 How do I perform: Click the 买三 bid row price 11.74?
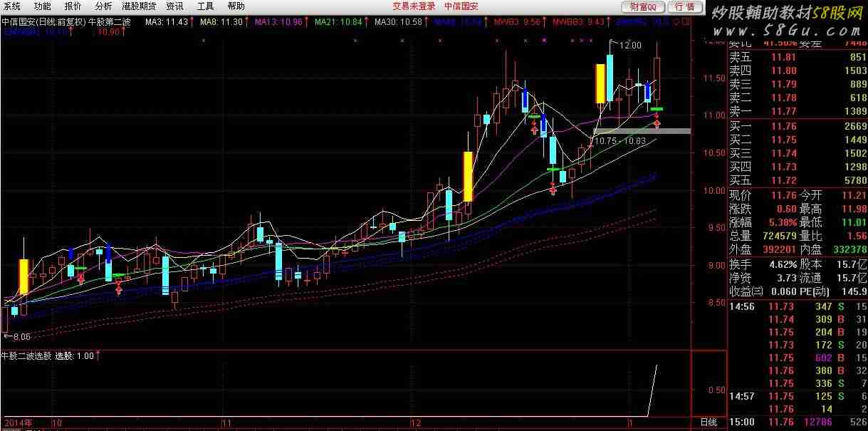pos(783,153)
